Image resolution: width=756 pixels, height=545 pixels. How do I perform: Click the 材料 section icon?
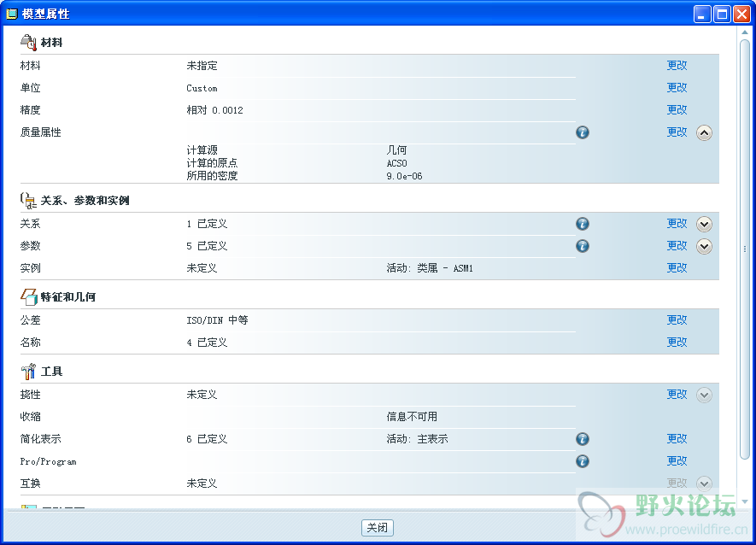pyautogui.click(x=28, y=43)
